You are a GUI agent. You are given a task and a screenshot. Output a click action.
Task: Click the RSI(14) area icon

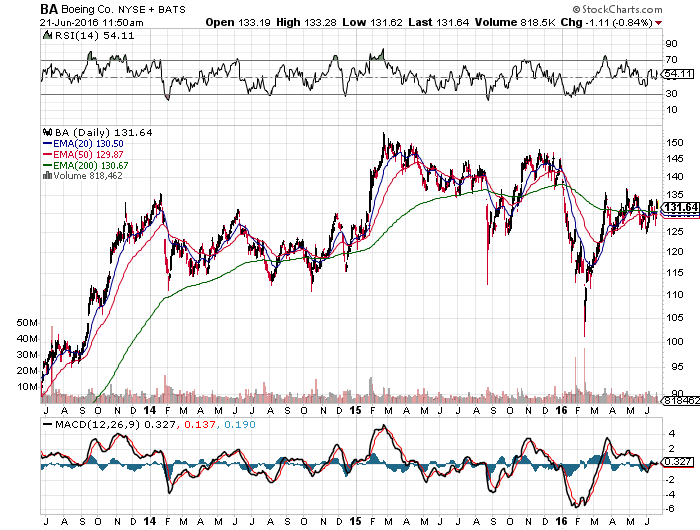(x=47, y=35)
